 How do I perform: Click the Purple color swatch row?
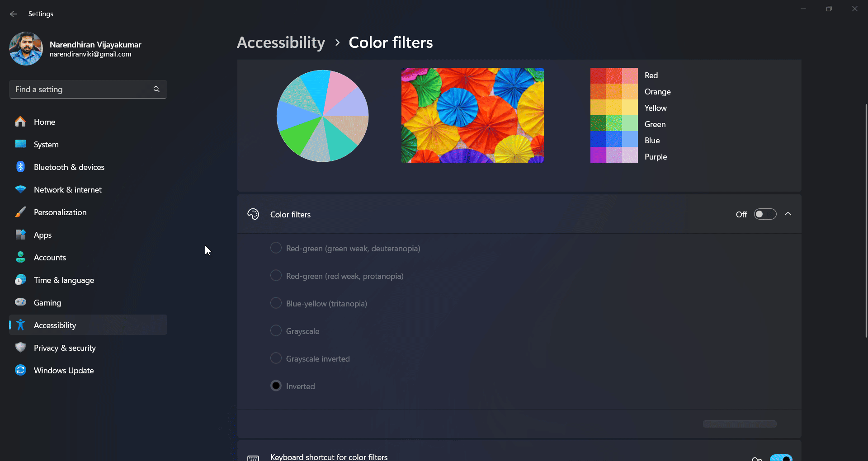tap(628, 156)
